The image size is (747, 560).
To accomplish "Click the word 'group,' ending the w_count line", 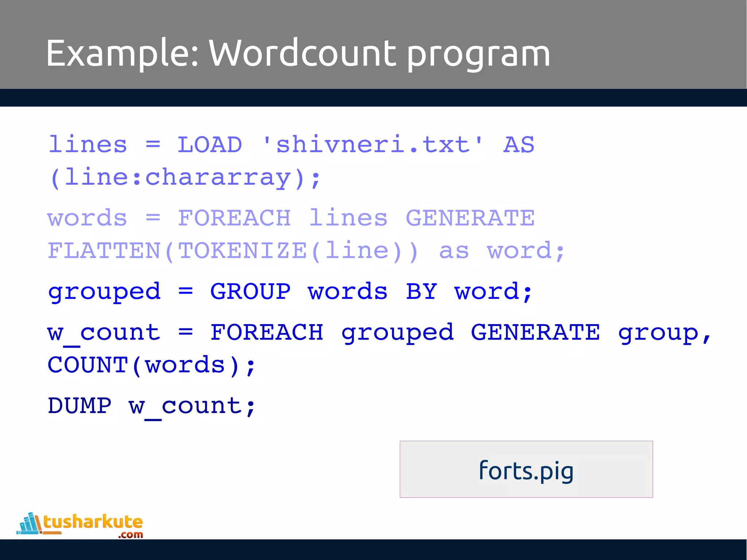I will point(665,332).
